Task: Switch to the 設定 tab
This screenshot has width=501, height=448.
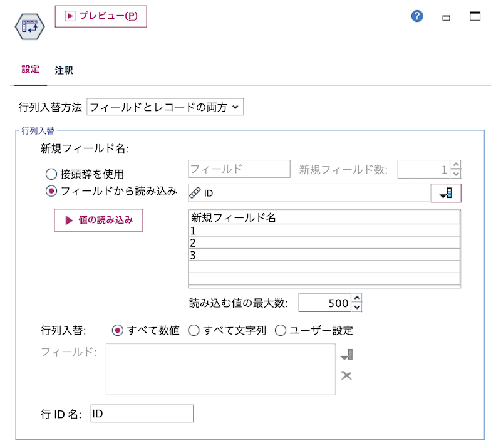Action: [29, 70]
